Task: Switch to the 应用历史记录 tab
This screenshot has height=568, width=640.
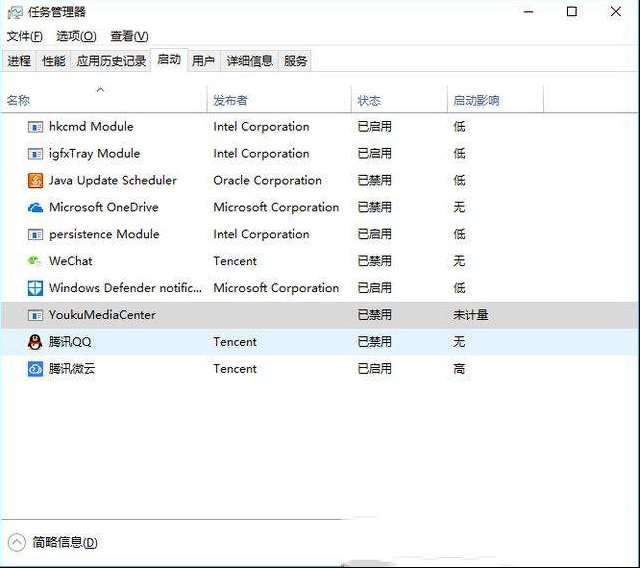Action: (111, 61)
